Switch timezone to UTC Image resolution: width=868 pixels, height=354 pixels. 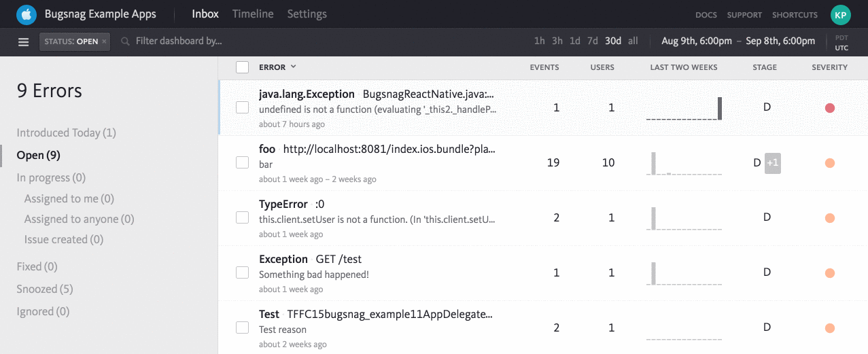(841, 48)
